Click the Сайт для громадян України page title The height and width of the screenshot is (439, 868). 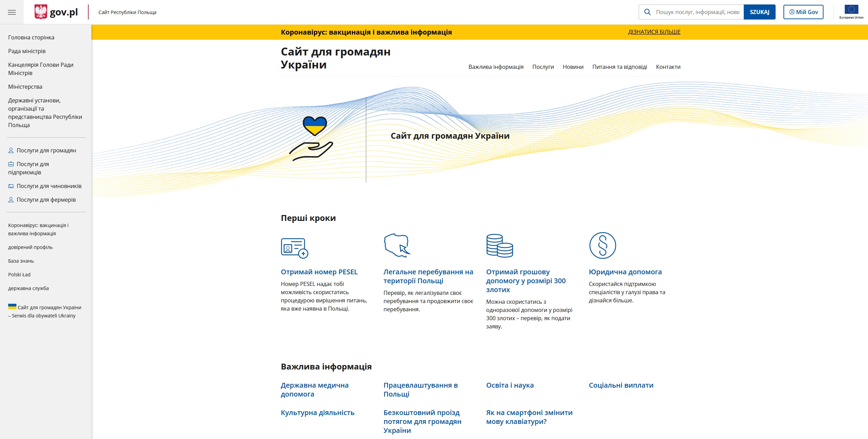335,58
